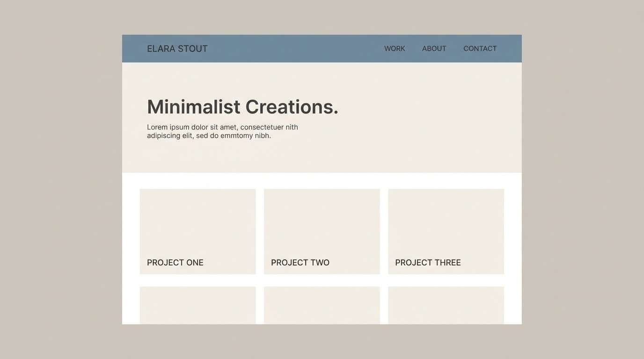Click the lorem ipsum tagline text
The width and height of the screenshot is (644, 359).
coord(222,131)
